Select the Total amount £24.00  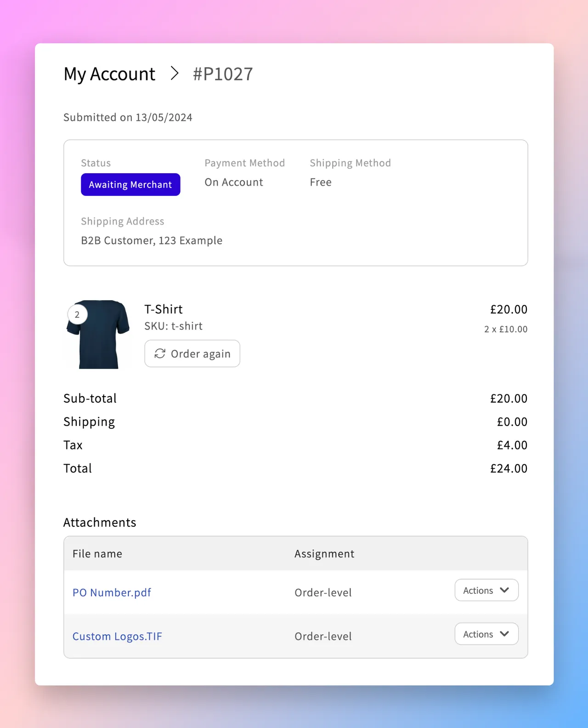coord(509,468)
